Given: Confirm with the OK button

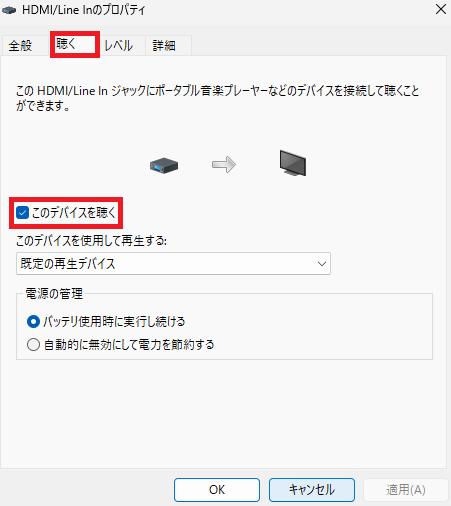Looking at the screenshot, I should point(217,490).
